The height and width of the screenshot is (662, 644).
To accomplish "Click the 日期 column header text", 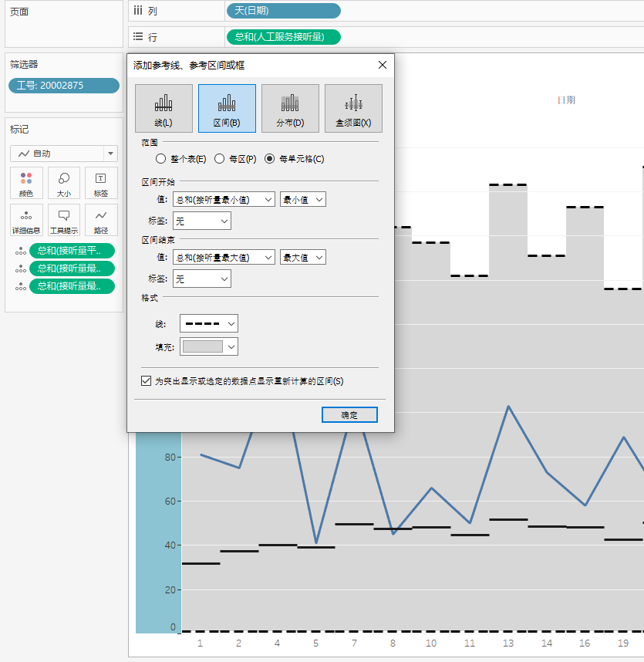I will [566, 100].
